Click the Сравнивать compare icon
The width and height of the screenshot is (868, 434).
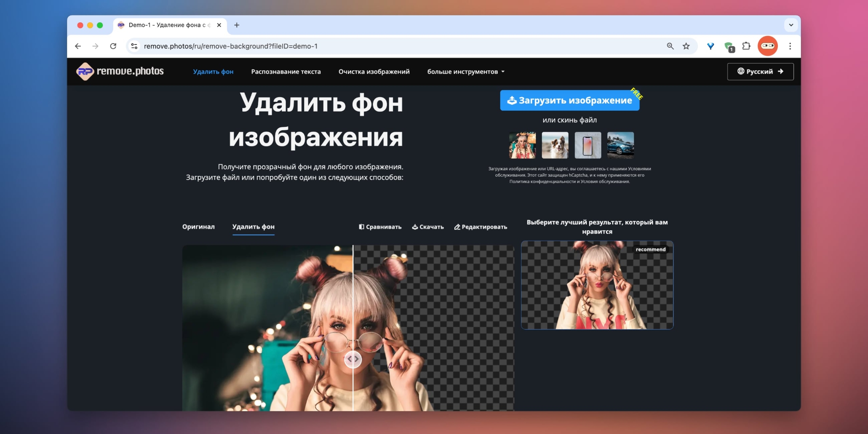[361, 227]
